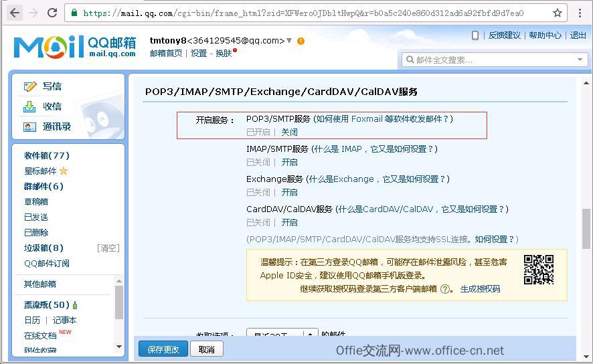Click the QR code in the tip box

(x=539, y=270)
